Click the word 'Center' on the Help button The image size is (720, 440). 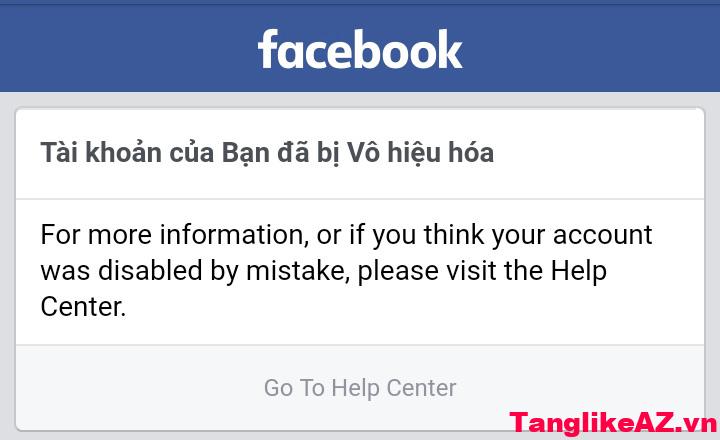[421, 388]
